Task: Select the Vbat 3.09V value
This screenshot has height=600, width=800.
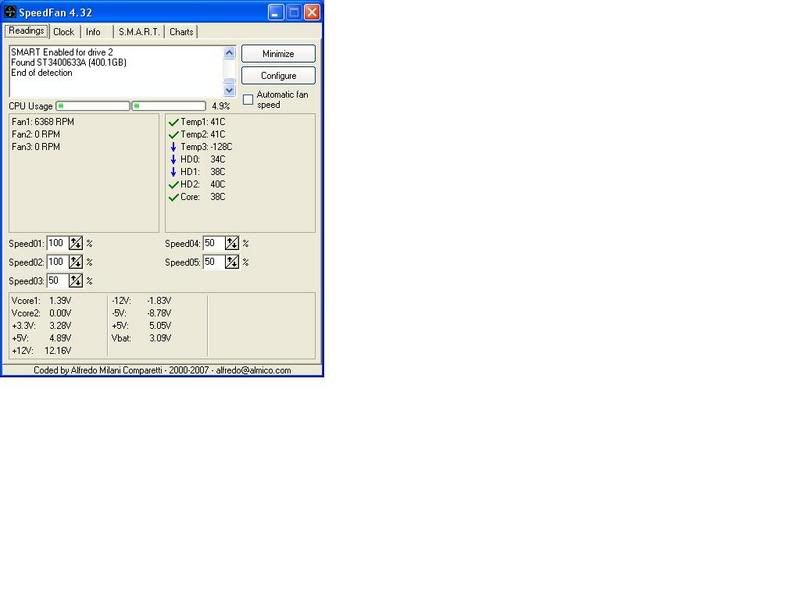Action: [160, 338]
